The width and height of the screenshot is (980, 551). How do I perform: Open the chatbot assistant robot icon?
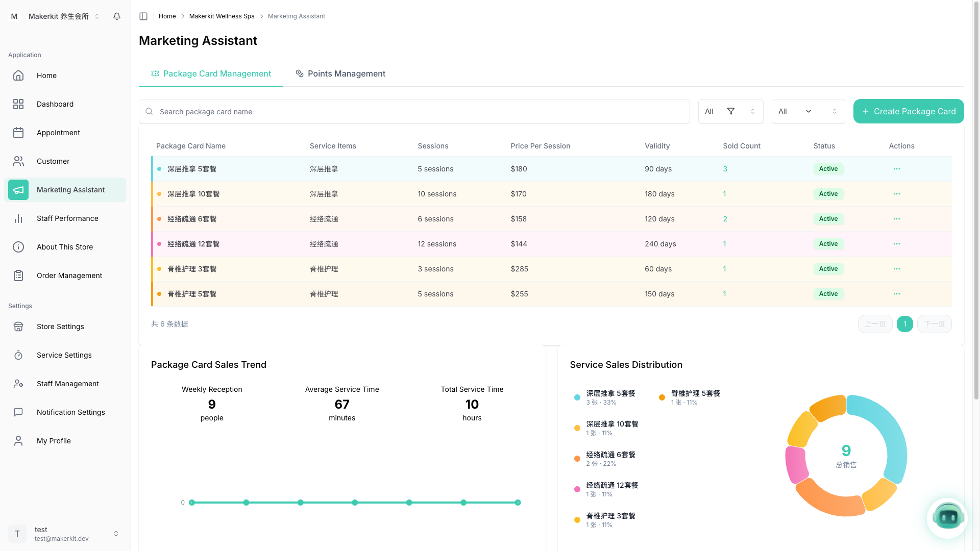pos(947,517)
